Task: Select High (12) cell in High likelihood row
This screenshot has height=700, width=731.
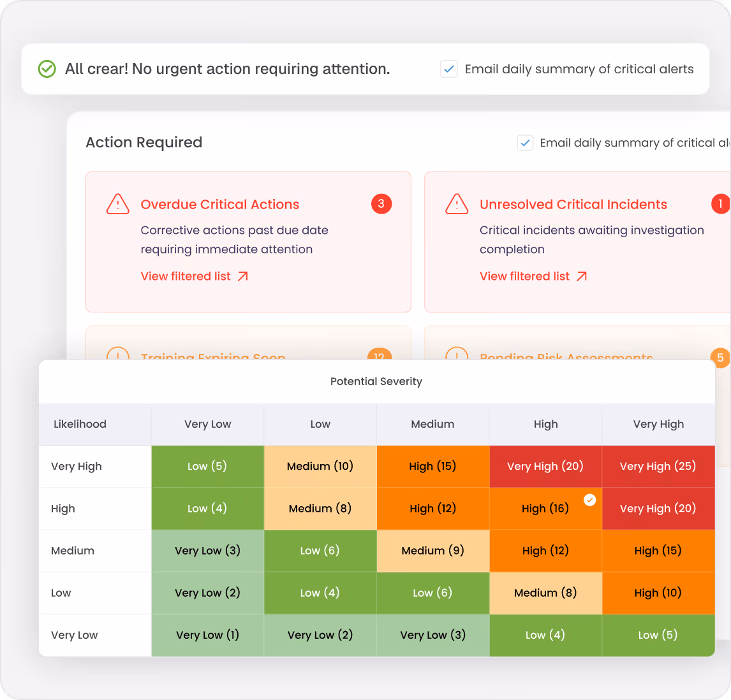Action: 432,509
